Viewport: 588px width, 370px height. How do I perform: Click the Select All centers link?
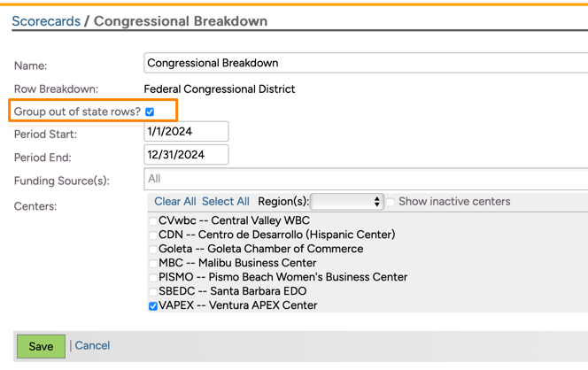click(226, 202)
